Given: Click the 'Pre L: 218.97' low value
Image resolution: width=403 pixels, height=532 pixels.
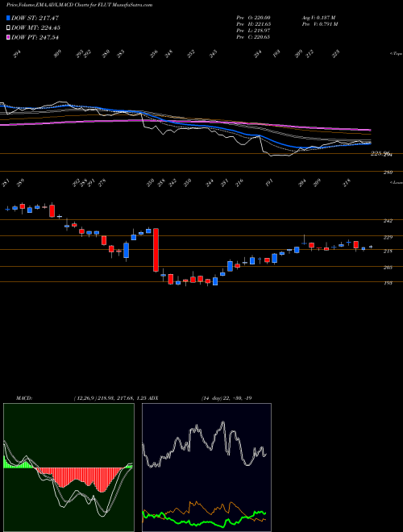Looking at the screenshot, I should [x=253, y=31].
